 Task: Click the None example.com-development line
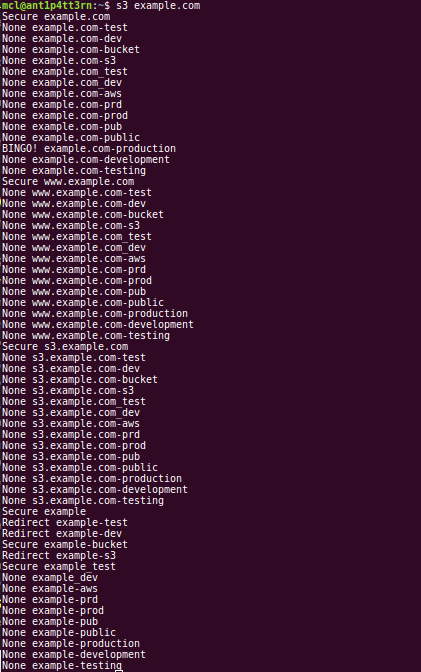pyautogui.click(x=86, y=159)
